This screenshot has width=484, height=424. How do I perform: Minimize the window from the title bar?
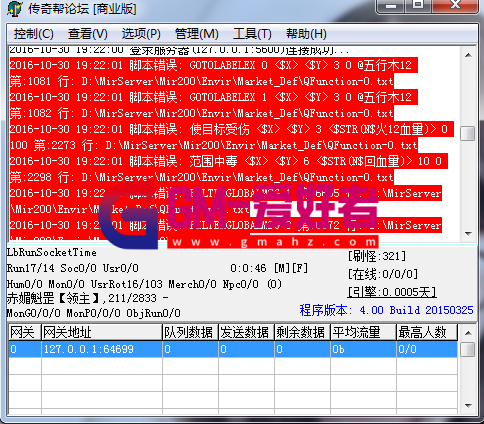point(391,5)
